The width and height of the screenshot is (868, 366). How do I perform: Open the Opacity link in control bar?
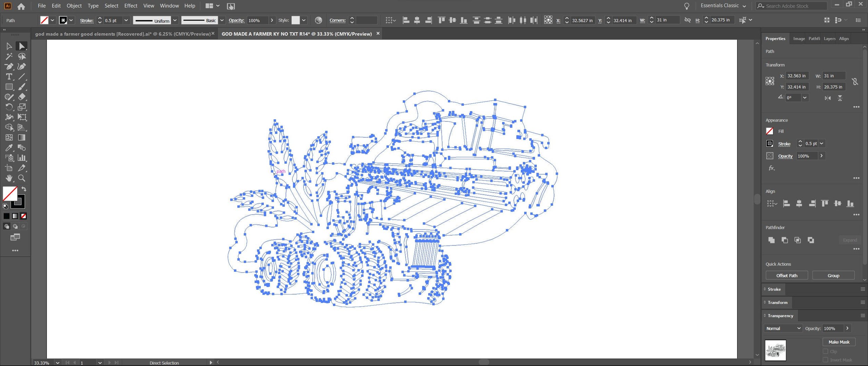pos(236,20)
